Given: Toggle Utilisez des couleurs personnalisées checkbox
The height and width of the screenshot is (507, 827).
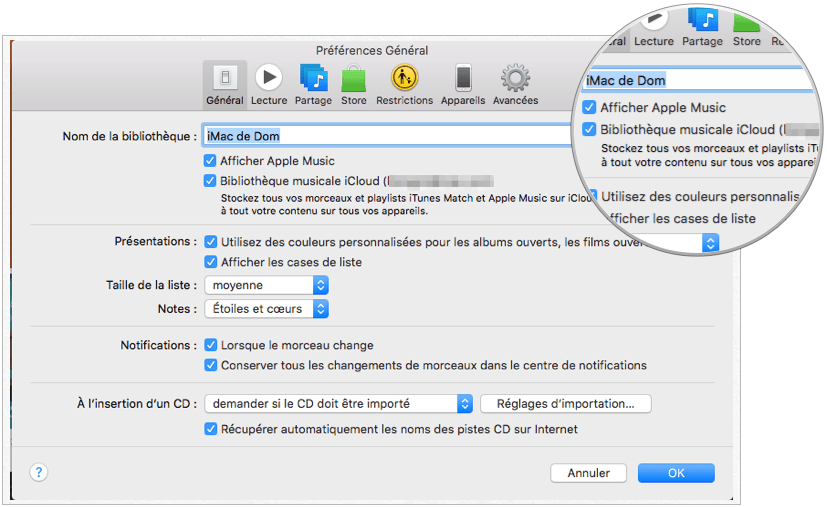Looking at the screenshot, I should 210,242.
